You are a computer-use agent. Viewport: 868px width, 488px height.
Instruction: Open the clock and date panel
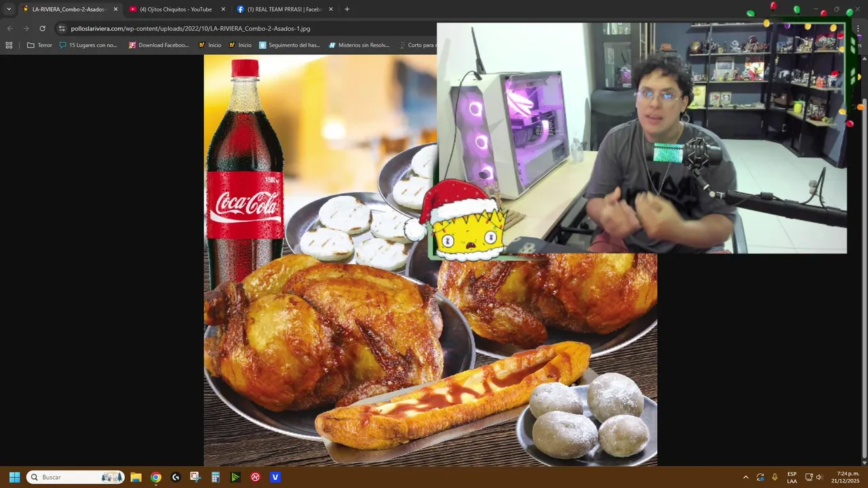click(x=846, y=477)
